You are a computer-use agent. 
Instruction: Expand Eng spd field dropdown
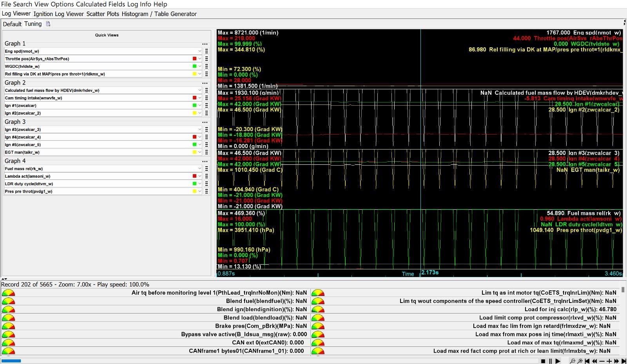(199, 51)
